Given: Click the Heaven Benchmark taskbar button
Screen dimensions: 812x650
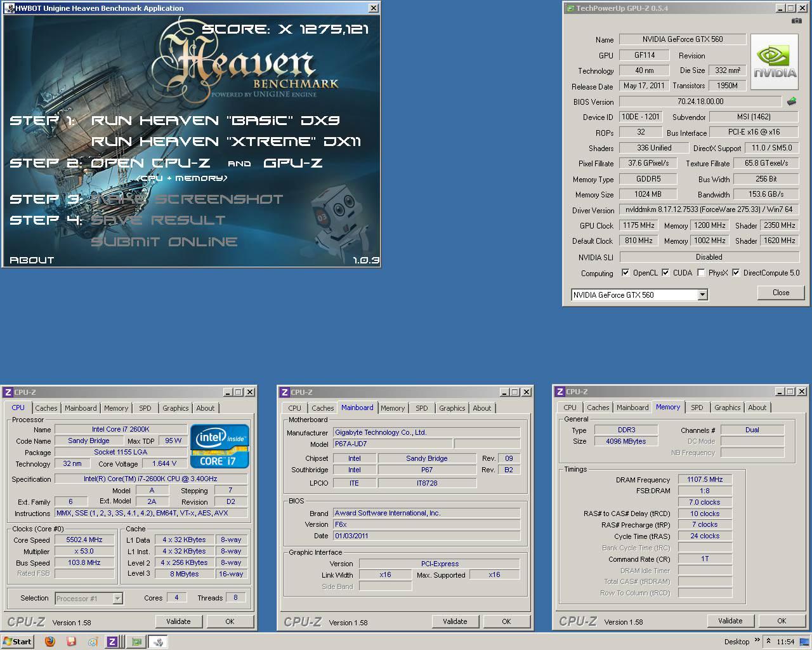Looking at the screenshot, I should 158,641.
